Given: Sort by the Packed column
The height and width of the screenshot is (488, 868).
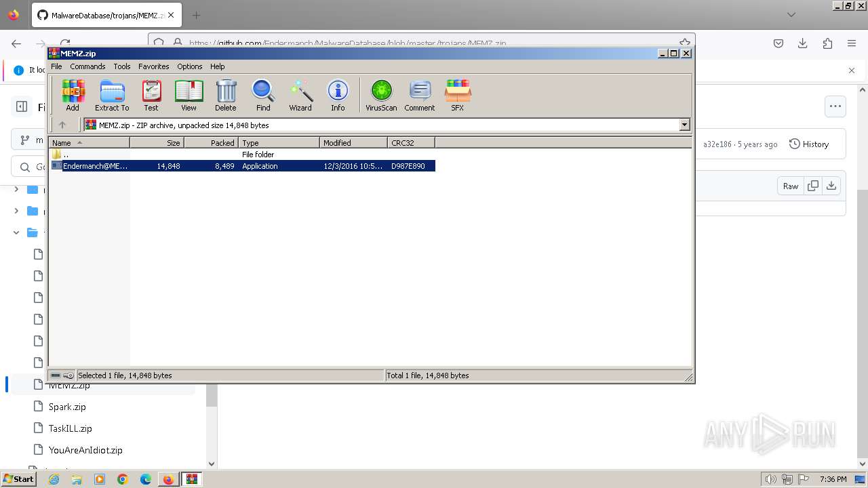Looking at the screenshot, I should [211, 142].
